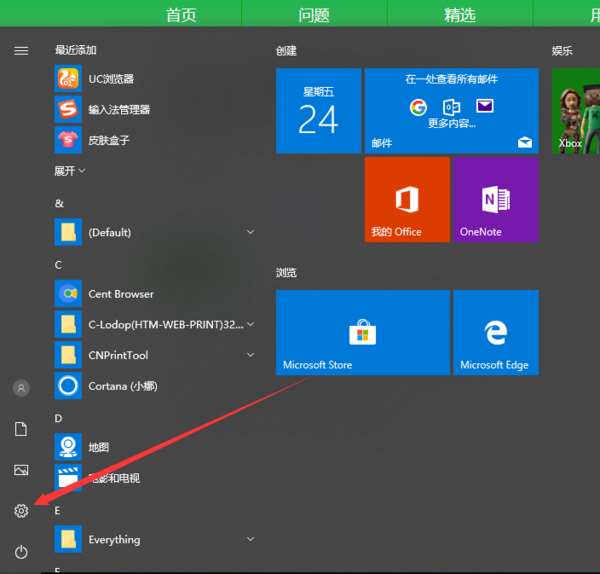Open the Microsoft Store tile
The height and width of the screenshot is (574, 600).
coord(363,333)
